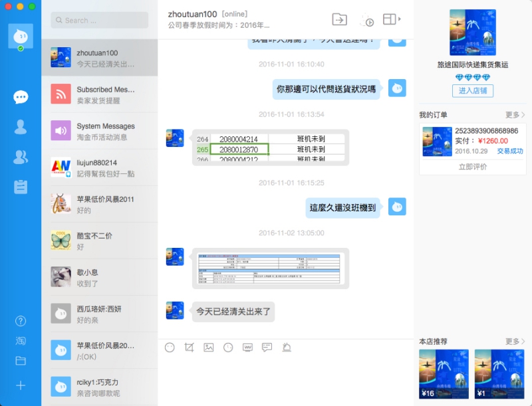Screen dimensions: 532x406
Task: Click 更多 next to 我的订单
Action: 515,115
